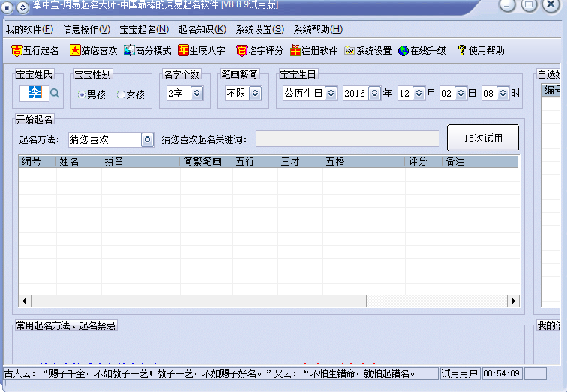Viewport: 567px width, 392px height.
Task: Open the 猜您喜欢 star icon
Action: pos(75,51)
